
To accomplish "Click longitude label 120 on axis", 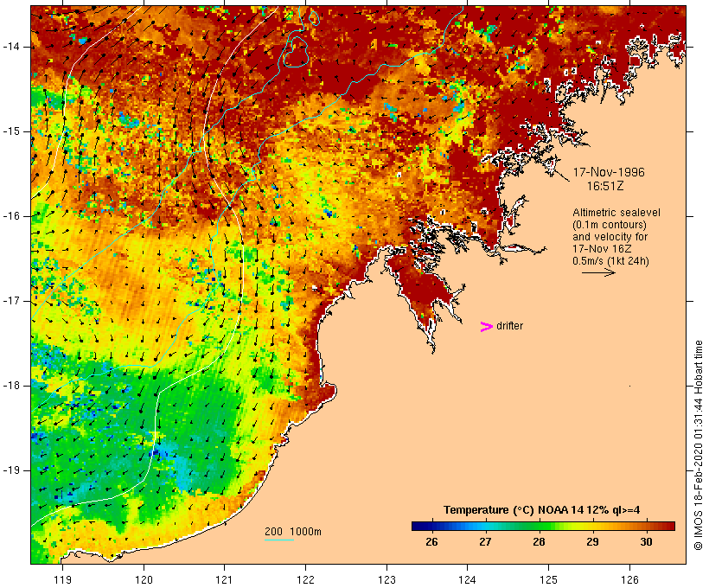I will click(x=144, y=579).
